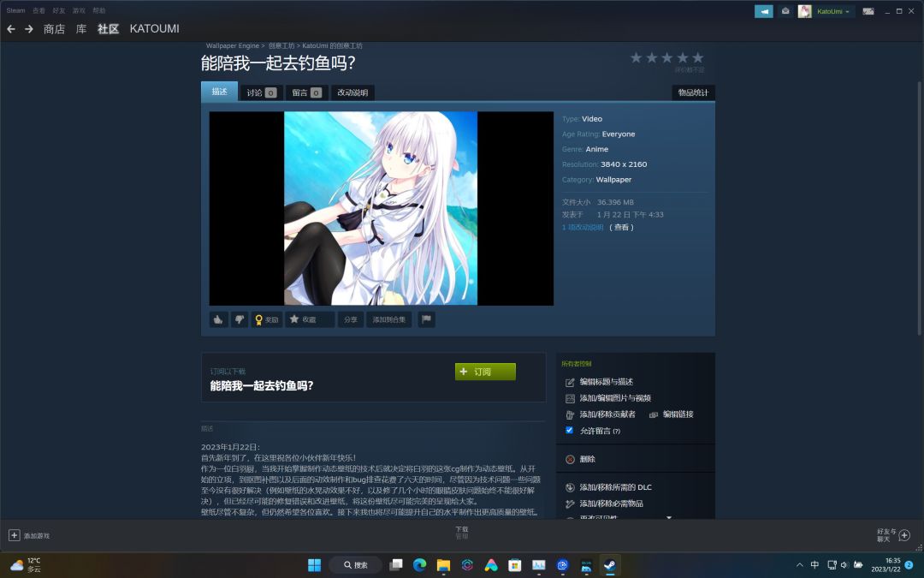Rate the item with thumbs down
The width and height of the screenshot is (924, 578).
pos(240,319)
